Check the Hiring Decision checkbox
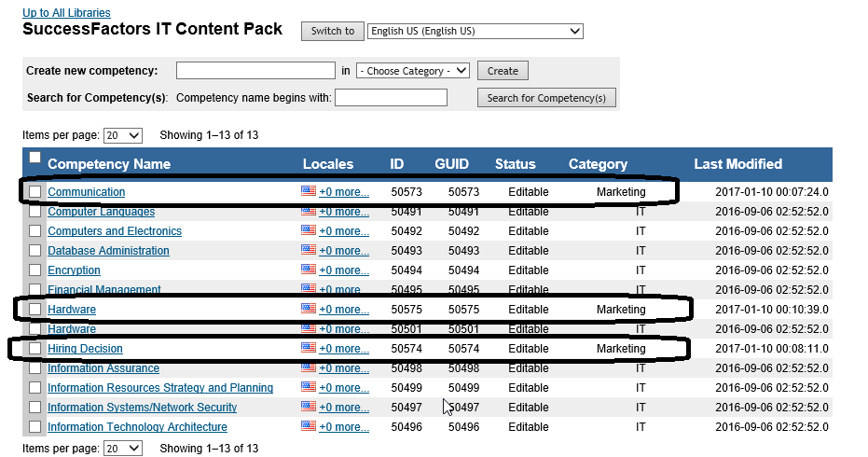This screenshot has height=457, width=868. [34, 349]
